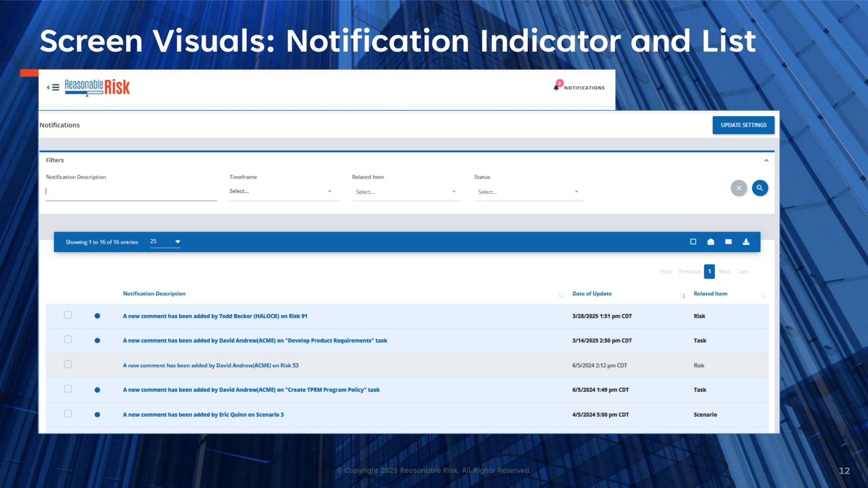868x488 pixels.
Task: Open the Status filter dropdown
Action: click(x=529, y=192)
